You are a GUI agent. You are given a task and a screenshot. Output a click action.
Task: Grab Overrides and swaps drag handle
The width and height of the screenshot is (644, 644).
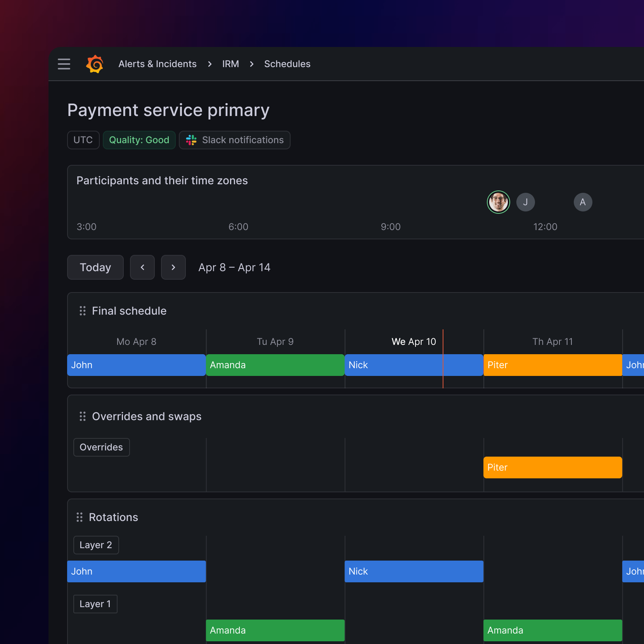(83, 416)
